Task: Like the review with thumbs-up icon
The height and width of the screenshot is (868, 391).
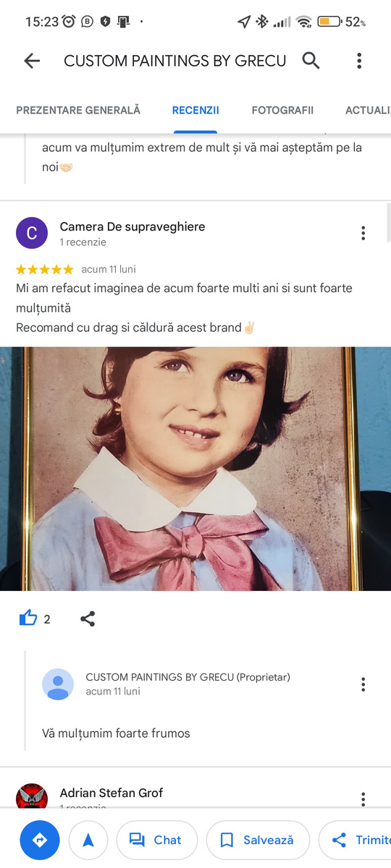Action: point(28,618)
